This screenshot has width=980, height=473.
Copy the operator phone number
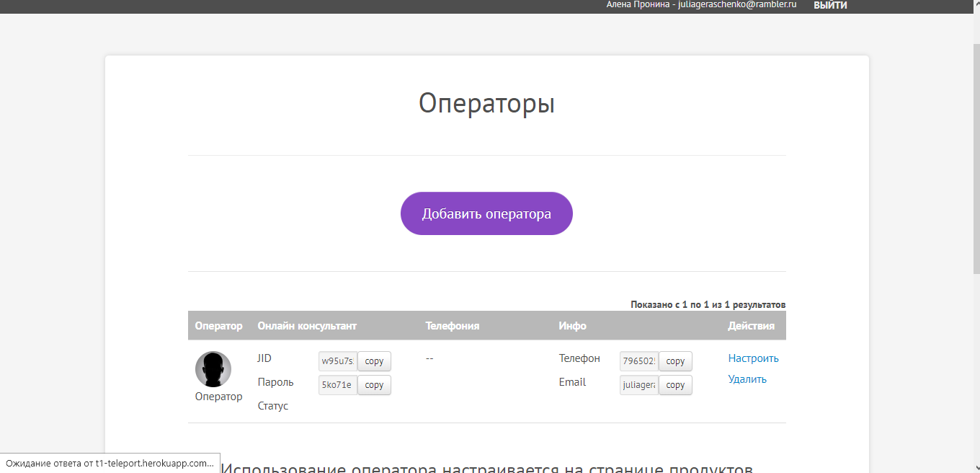click(x=674, y=361)
